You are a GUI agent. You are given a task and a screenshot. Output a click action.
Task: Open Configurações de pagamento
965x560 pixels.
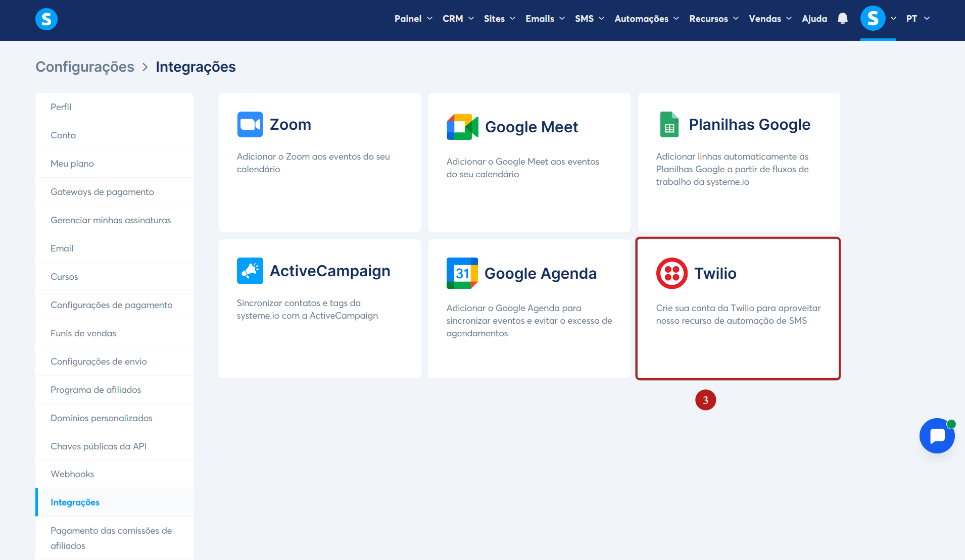114,305
